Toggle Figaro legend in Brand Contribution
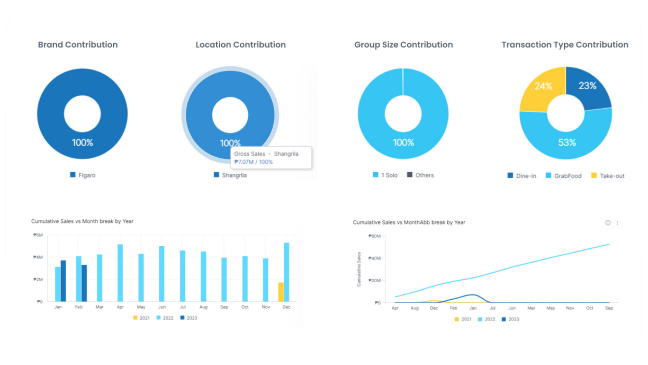This screenshot has width=648, height=365. [x=83, y=175]
